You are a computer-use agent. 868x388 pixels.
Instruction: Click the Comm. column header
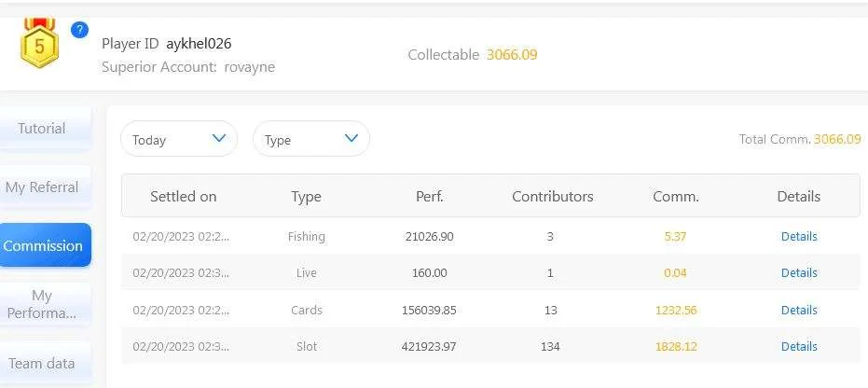[676, 197]
